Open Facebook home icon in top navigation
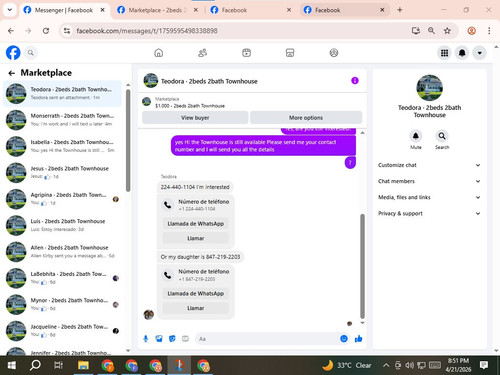 pos(159,53)
